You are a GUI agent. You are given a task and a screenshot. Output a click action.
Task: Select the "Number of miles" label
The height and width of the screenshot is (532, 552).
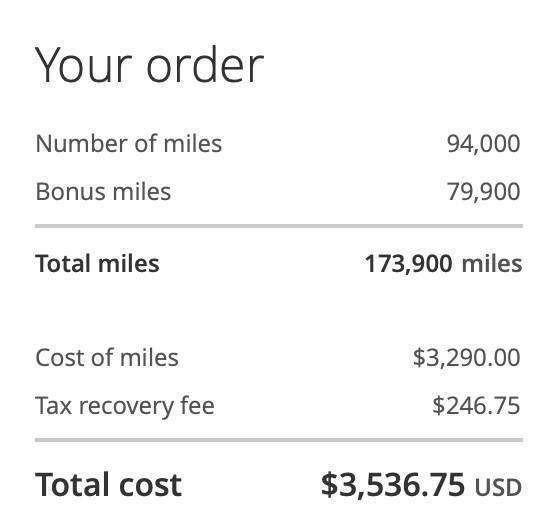pyautogui.click(x=129, y=144)
